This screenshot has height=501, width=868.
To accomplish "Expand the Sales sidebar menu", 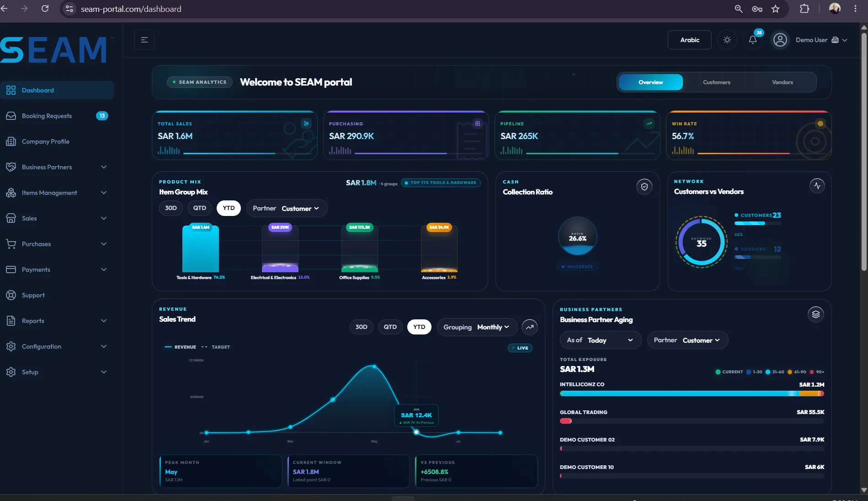I will (x=57, y=218).
